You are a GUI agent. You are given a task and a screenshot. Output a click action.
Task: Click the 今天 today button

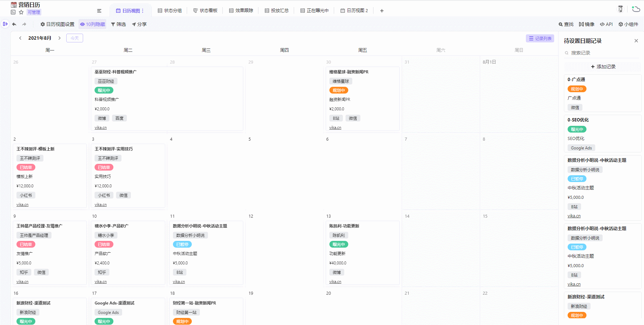click(x=75, y=38)
